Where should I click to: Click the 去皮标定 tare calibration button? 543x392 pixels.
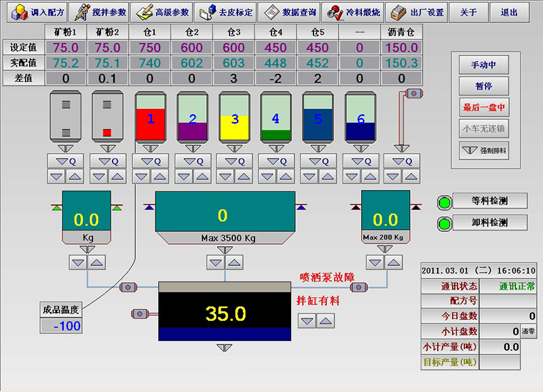(225, 12)
